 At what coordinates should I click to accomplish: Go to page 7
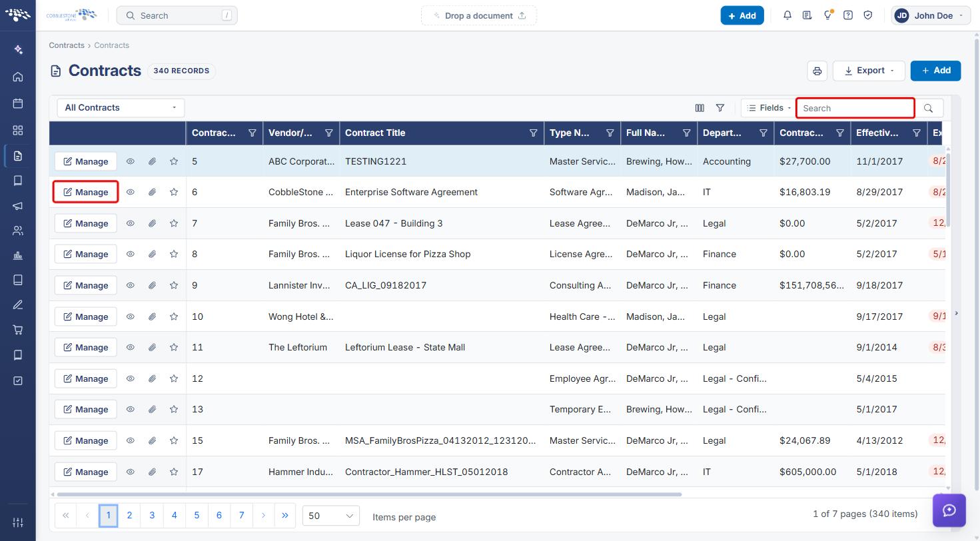pos(241,515)
